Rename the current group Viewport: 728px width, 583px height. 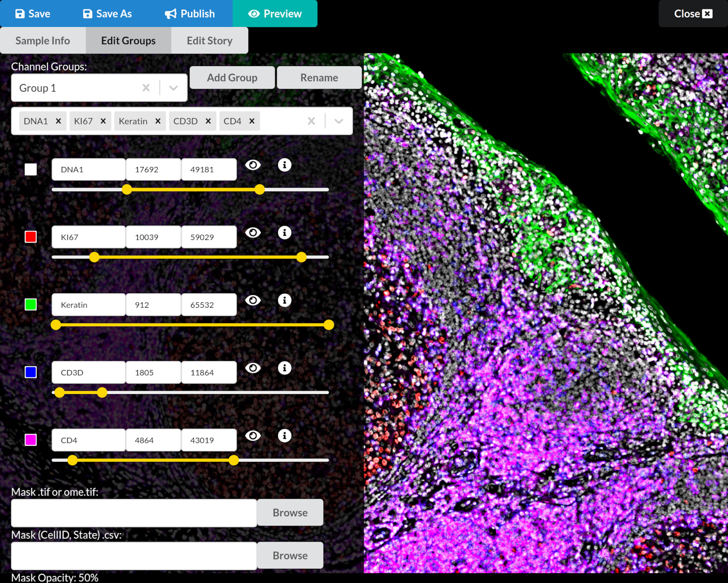(x=319, y=77)
